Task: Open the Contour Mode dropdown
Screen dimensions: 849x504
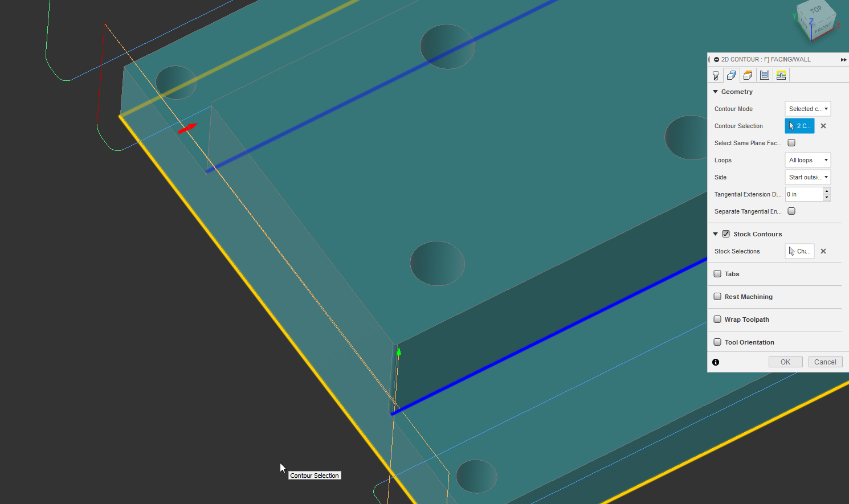Action: [x=807, y=108]
